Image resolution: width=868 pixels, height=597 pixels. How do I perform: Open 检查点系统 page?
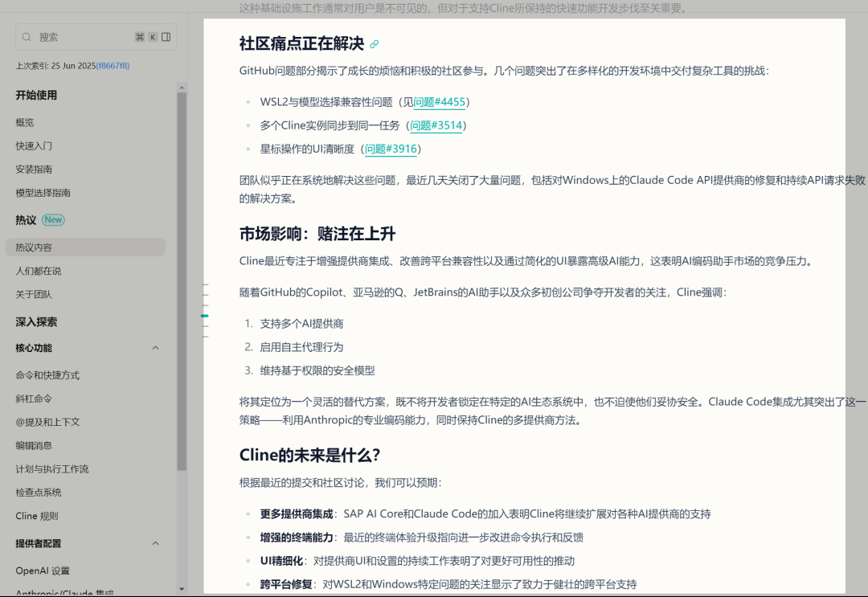click(x=39, y=493)
